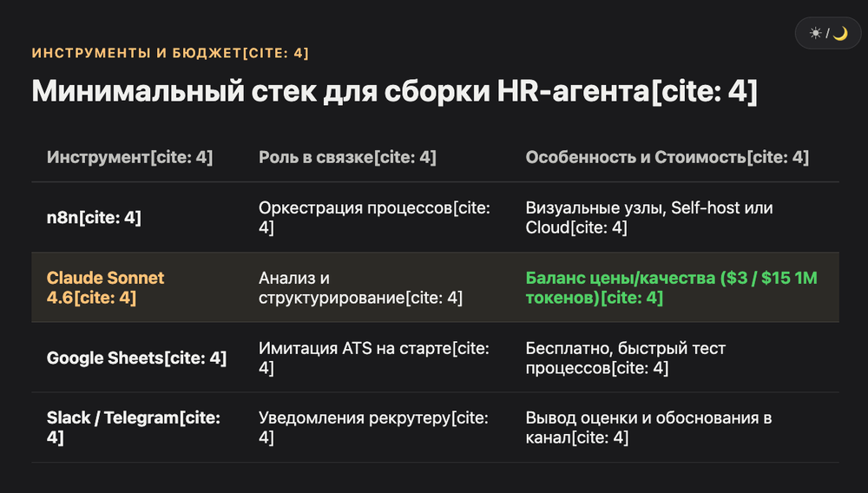This screenshot has height=493, width=868.
Task: Select the 'Особенность и Стоимость' column header
Action: (x=674, y=157)
